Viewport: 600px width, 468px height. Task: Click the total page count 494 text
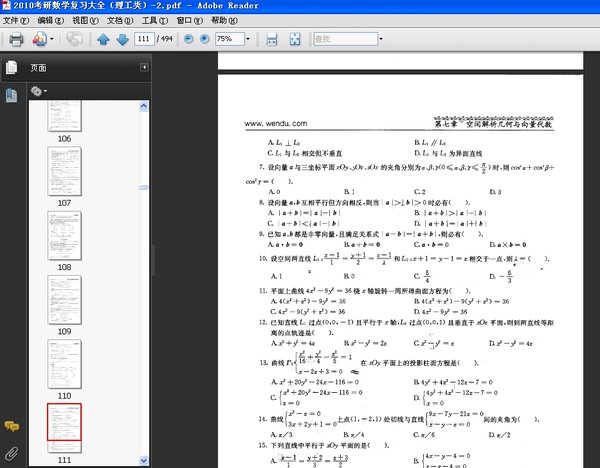point(165,39)
